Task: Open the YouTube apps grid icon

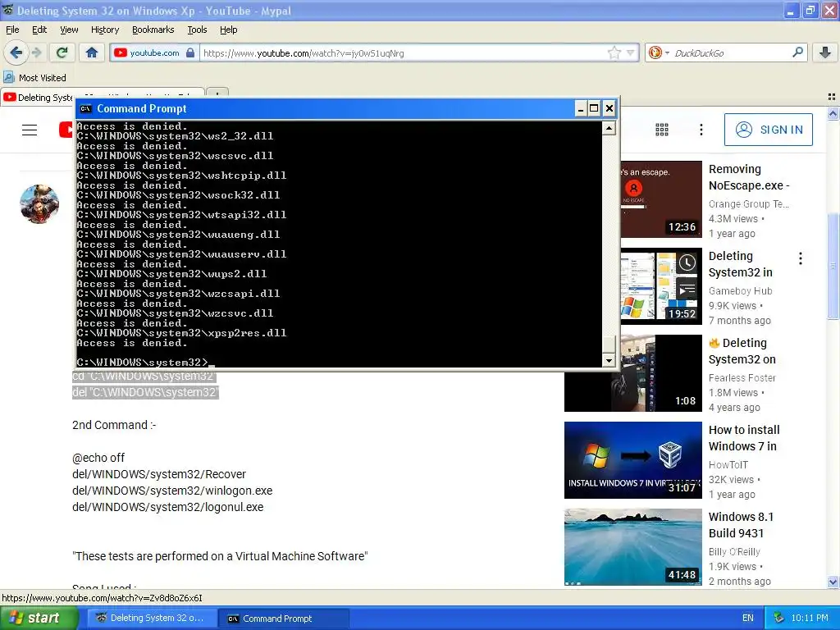Action: tap(662, 130)
